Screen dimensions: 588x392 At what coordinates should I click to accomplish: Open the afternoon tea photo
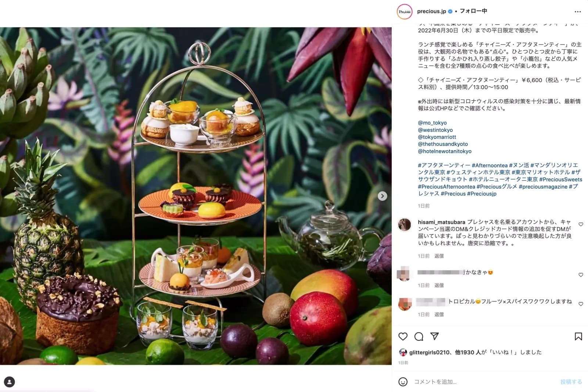[x=196, y=196]
